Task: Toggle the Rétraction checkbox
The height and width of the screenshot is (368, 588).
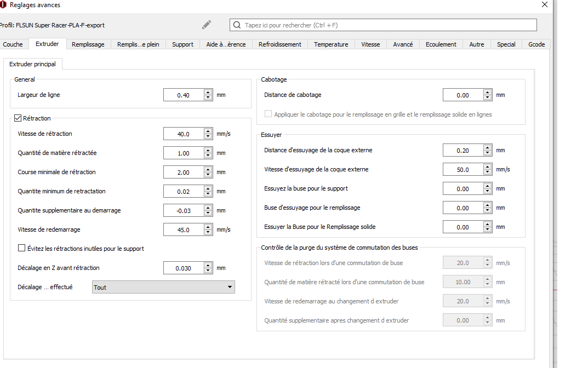Action: coord(18,118)
